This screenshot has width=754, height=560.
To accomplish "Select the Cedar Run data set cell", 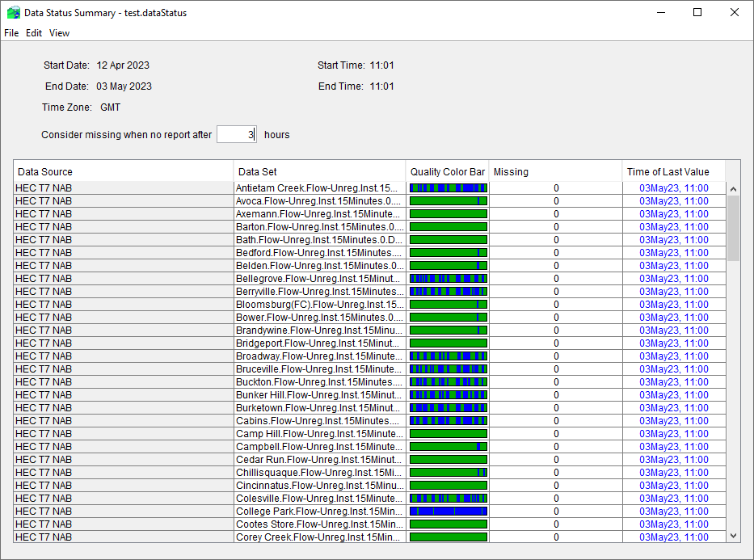I will (x=318, y=460).
